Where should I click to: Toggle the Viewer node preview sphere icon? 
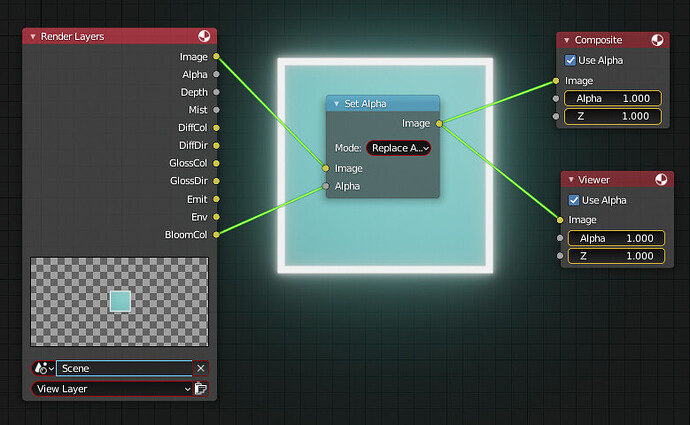[661, 180]
